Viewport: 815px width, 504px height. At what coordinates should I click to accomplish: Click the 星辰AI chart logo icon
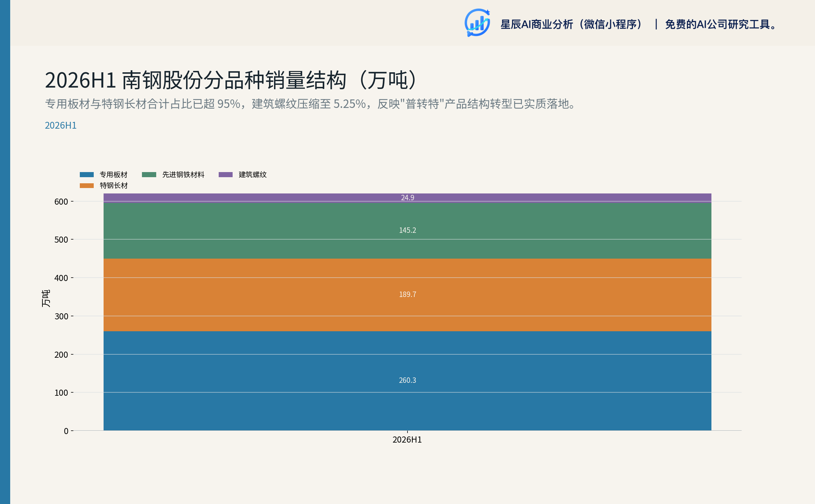[477, 23]
